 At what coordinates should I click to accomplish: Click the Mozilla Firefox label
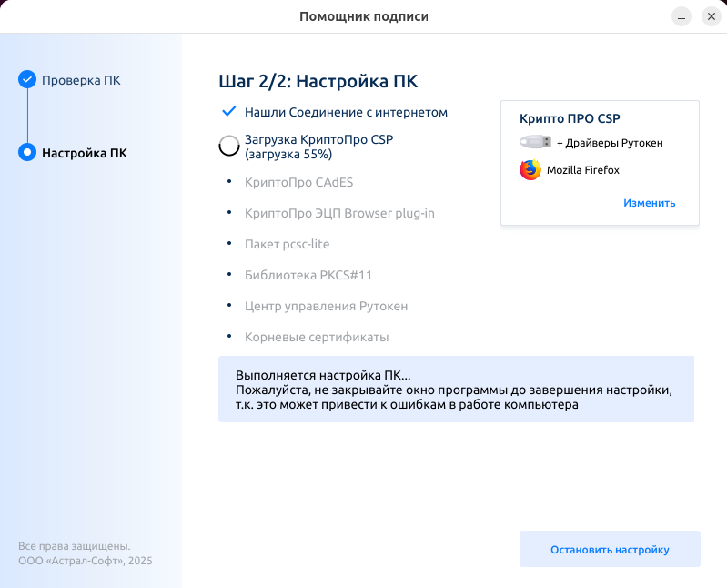[x=583, y=170]
